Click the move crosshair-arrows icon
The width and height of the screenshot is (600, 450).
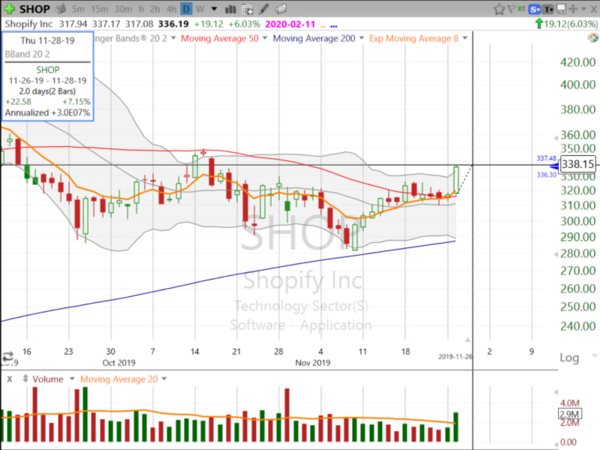pos(573,9)
